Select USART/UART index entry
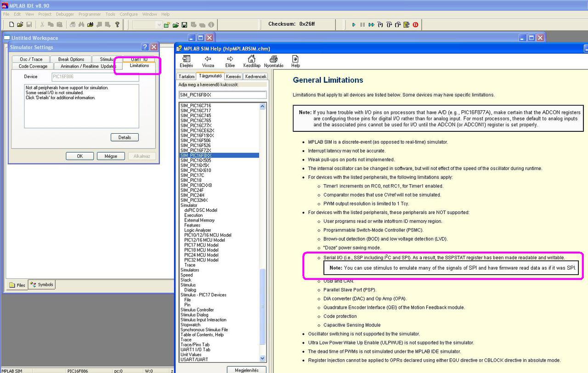588x373 pixels. (194, 360)
